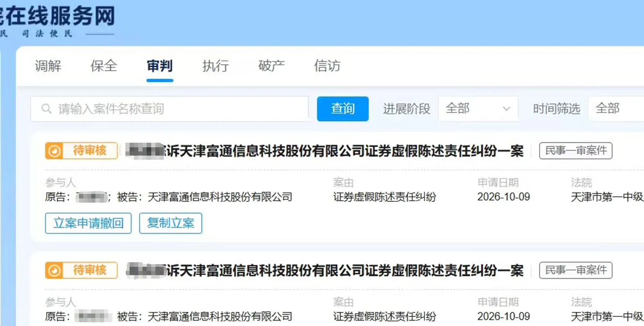Click first case's 天津市第一中级 court text
Viewport: 644px width, 326px height.
(x=607, y=197)
